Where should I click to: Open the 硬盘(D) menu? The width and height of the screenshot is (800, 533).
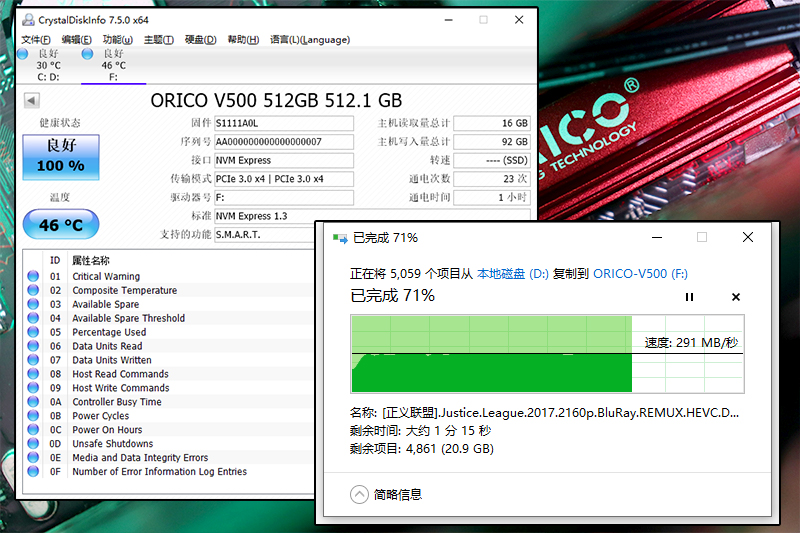tap(200, 40)
